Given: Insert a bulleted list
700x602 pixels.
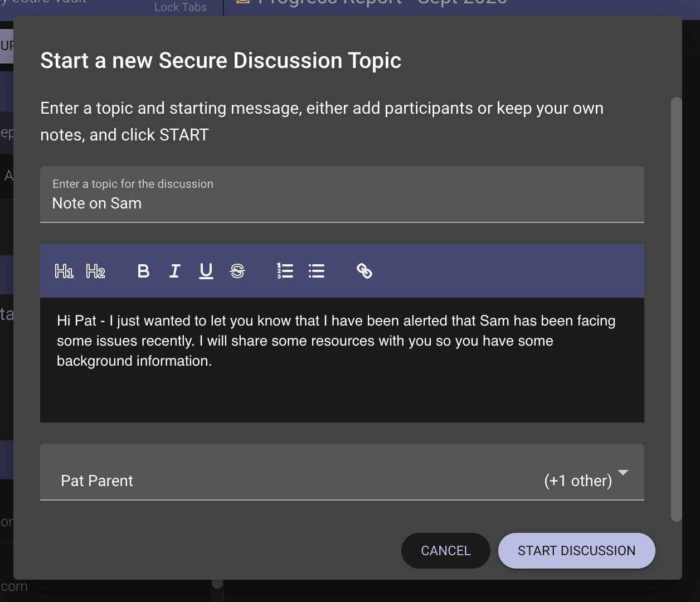Looking at the screenshot, I should pos(317,271).
